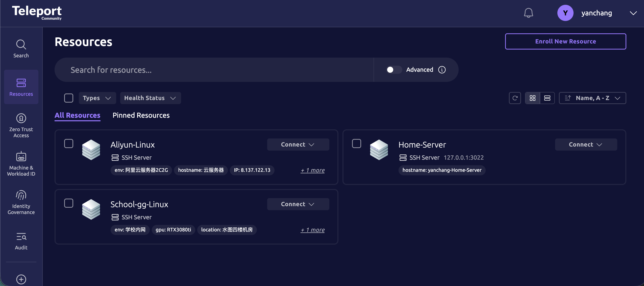Expand the Types filter dropdown
This screenshot has width=644, height=286.
tap(97, 98)
